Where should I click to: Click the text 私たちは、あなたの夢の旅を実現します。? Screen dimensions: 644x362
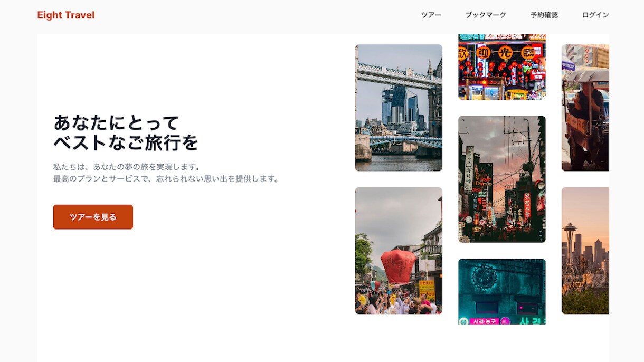127,167
